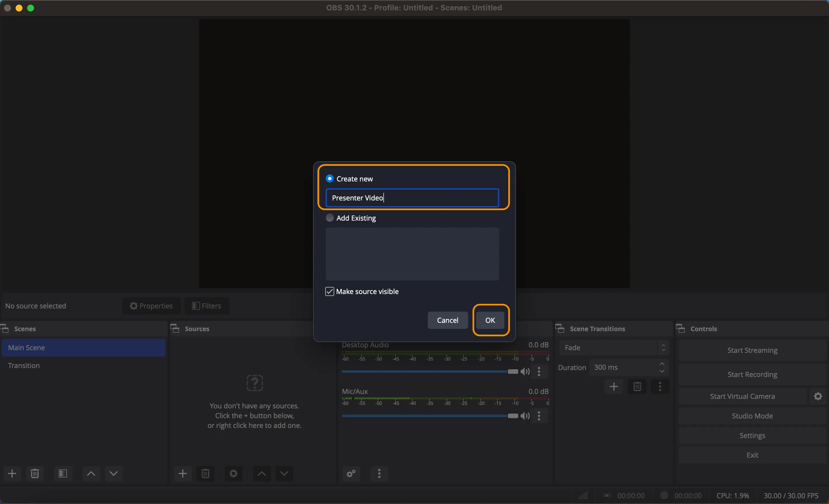Add a new source with the plus icon

point(182,473)
